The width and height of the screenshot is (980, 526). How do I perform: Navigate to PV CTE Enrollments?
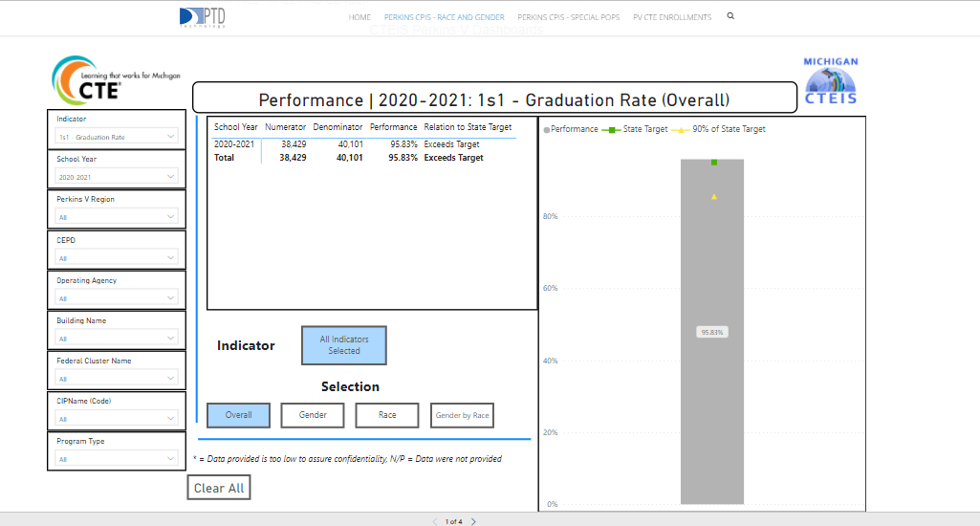672,17
